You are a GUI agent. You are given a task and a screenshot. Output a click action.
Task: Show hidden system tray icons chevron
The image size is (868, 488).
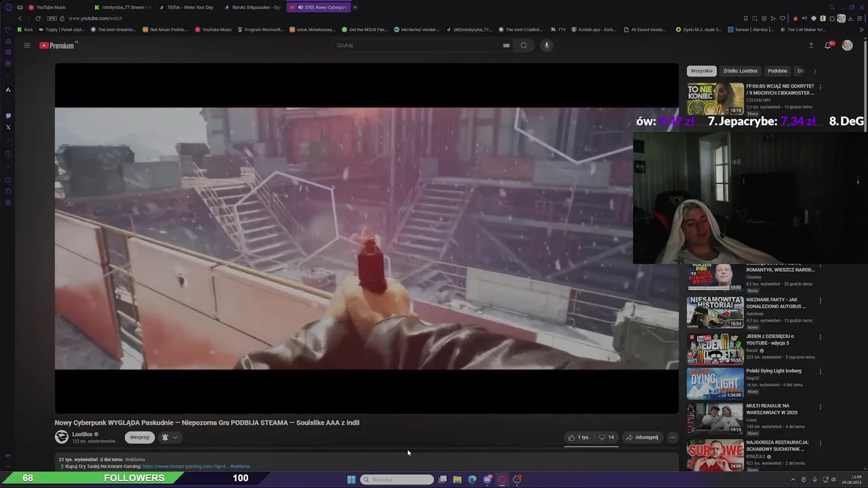coord(793,480)
